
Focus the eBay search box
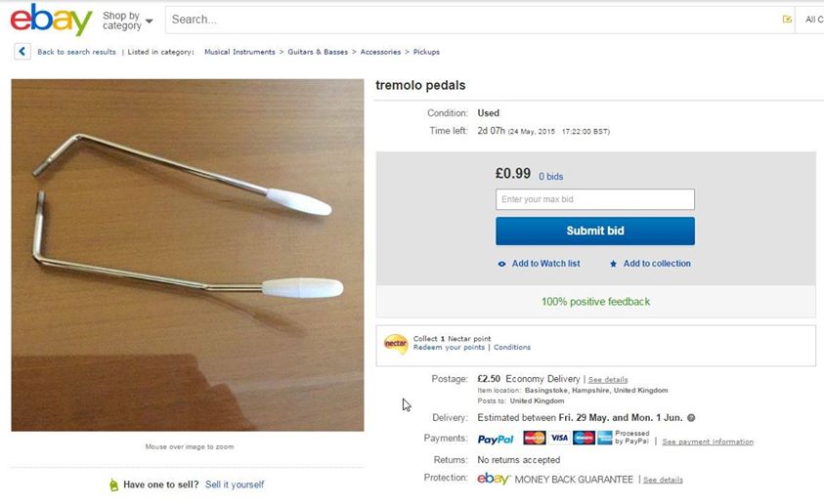click(x=469, y=20)
